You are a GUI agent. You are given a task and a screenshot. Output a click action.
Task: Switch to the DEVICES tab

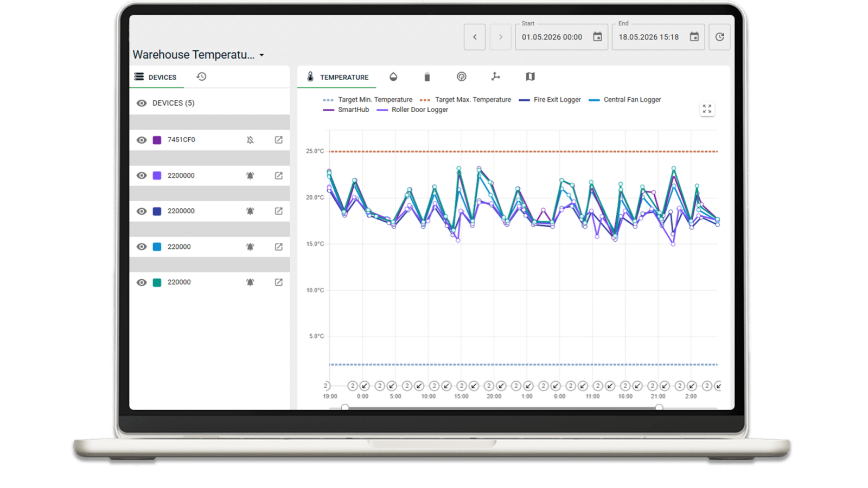click(x=156, y=77)
